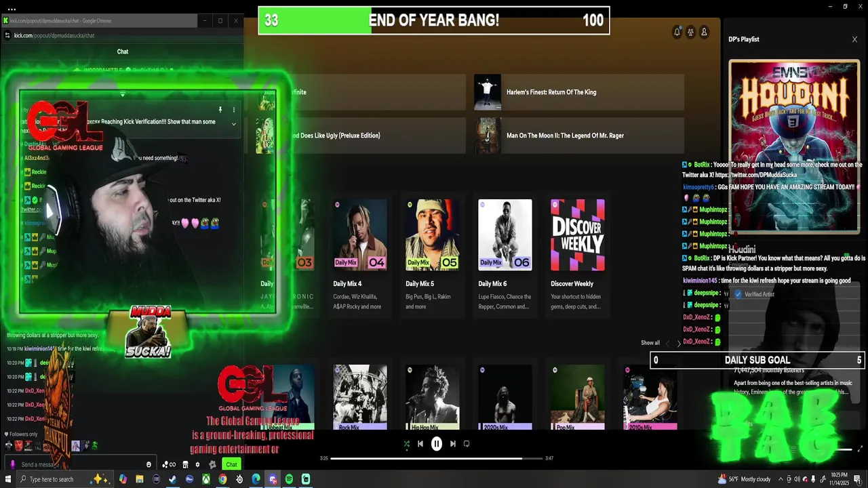Open Copilot from the taskbar
The image size is (868, 488).
pyautogui.click(x=123, y=479)
